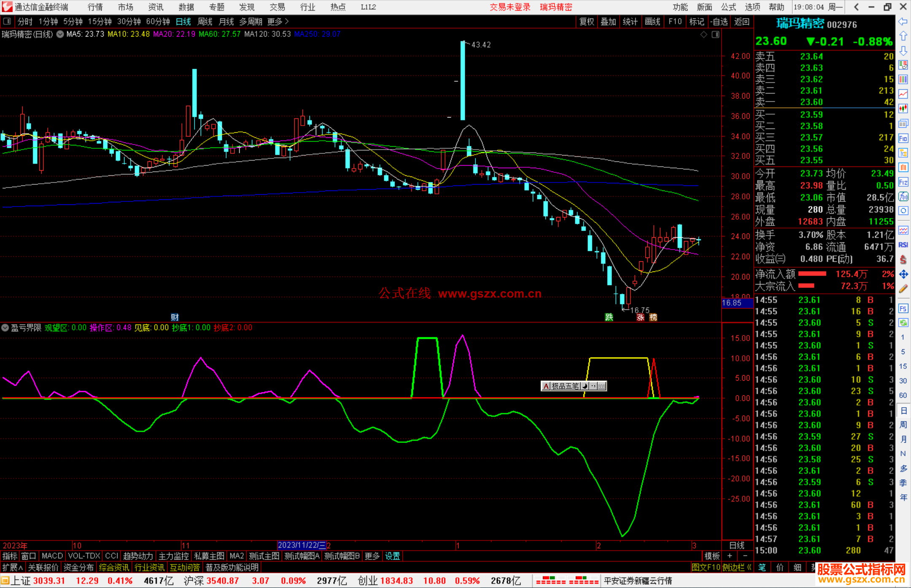
Task: Toggle the round icon beside 瑞玛精密(日线) MA label
Action: coord(60,34)
